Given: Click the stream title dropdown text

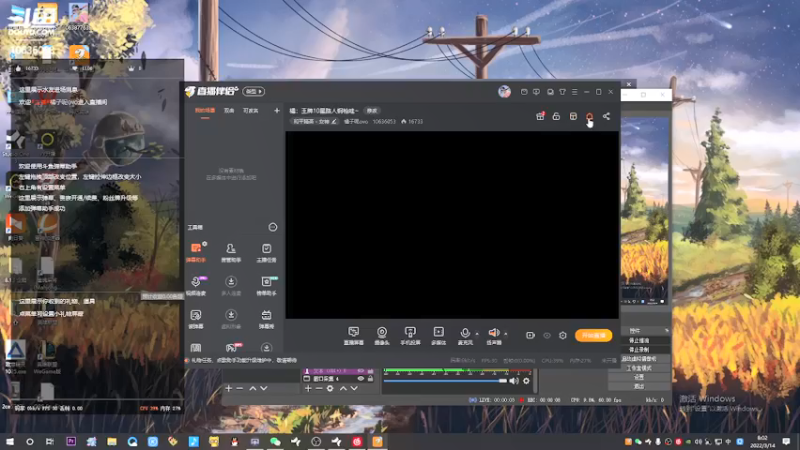Looking at the screenshot, I should [x=324, y=111].
